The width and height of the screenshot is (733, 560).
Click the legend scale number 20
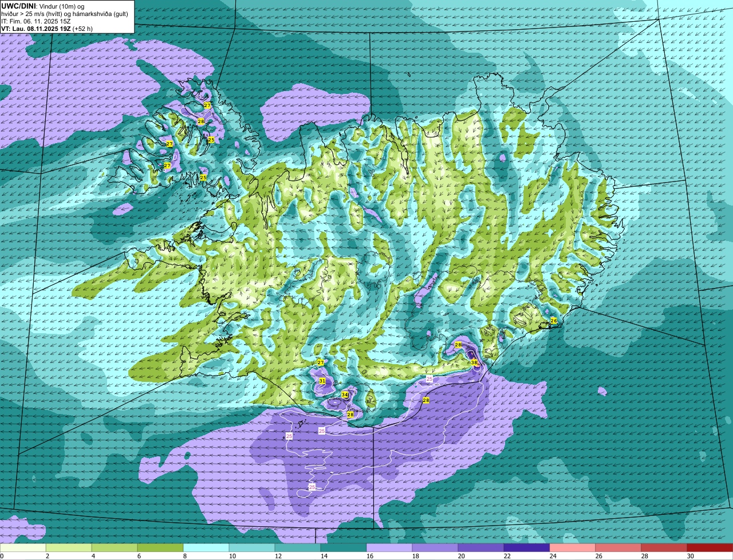461,556
